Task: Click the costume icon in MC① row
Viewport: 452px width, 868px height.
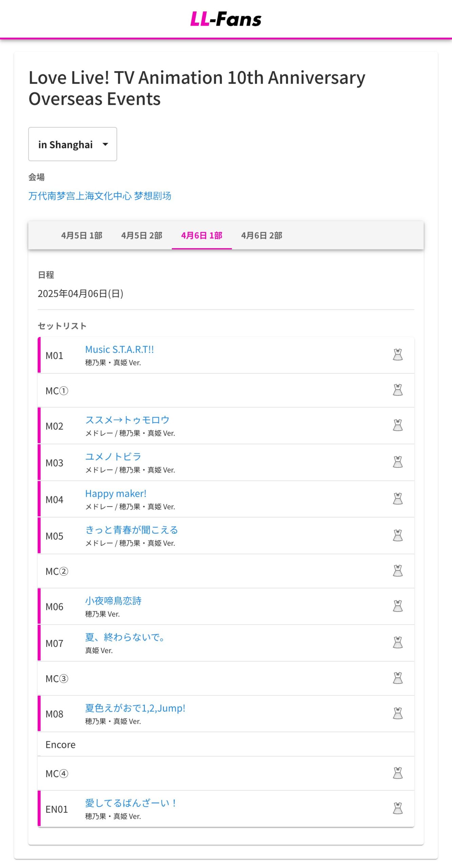Action: pos(397,390)
